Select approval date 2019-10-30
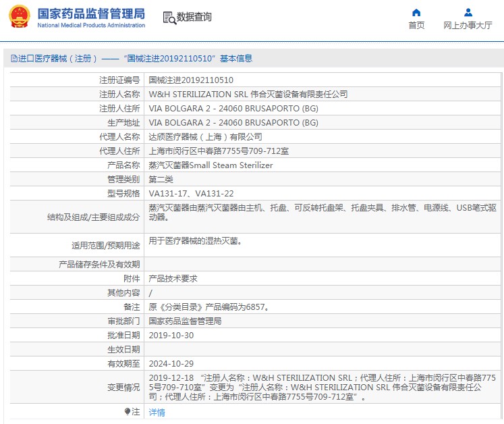The height and width of the screenshot is (424, 504). [x=171, y=335]
